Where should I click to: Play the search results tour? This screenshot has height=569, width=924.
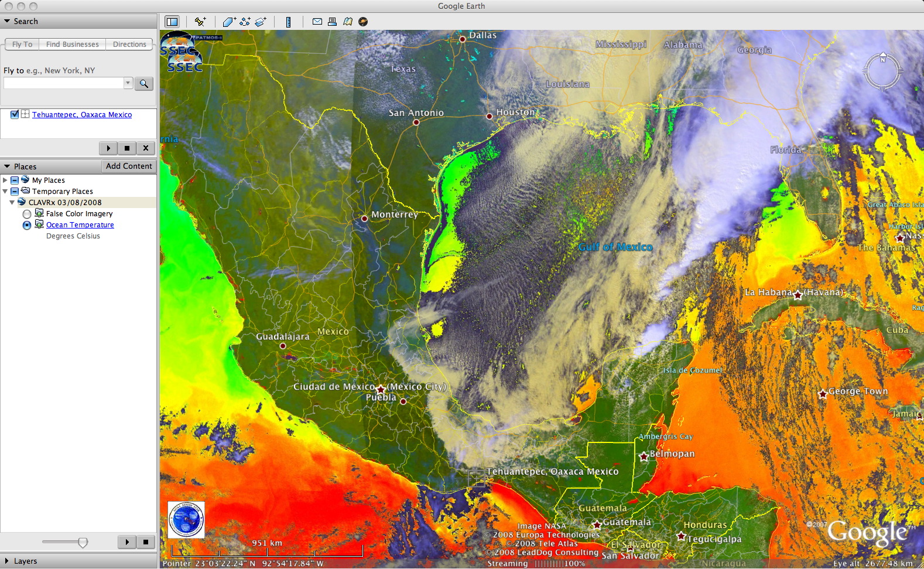(x=108, y=148)
